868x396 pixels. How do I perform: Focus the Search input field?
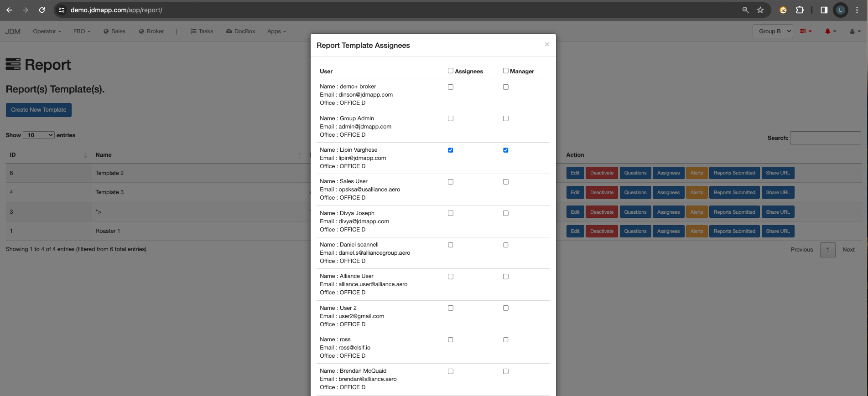click(x=825, y=138)
